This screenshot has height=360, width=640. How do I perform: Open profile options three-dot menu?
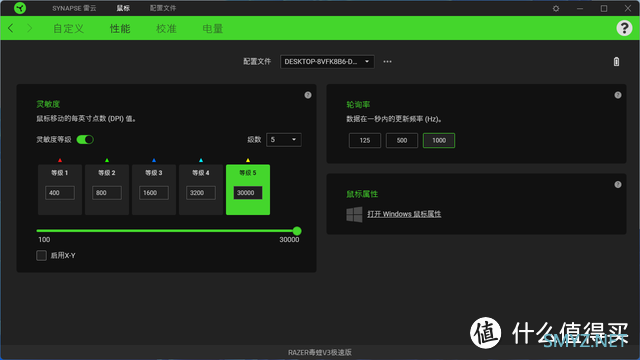(387, 62)
